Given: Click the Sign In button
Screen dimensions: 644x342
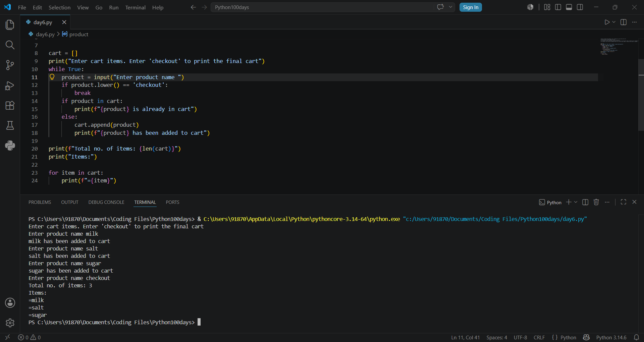Looking at the screenshot, I should tap(471, 7).
